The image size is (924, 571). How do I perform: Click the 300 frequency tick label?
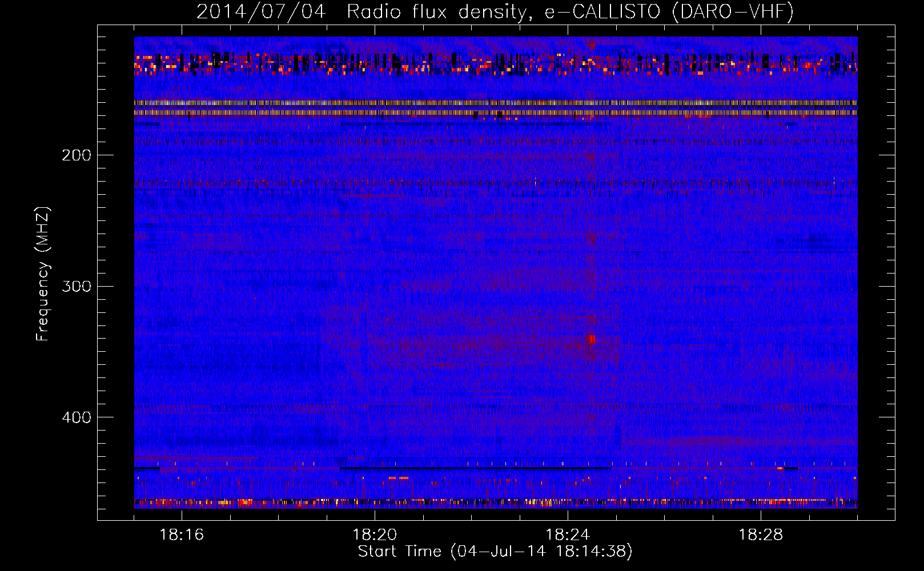pos(77,286)
